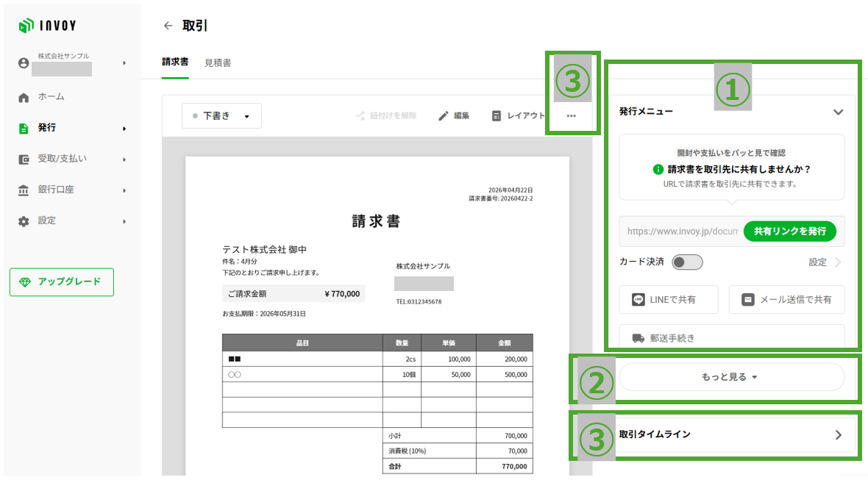Expand the もっと見る section
This screenshot has width=868, height=480.
click(731, 377)
